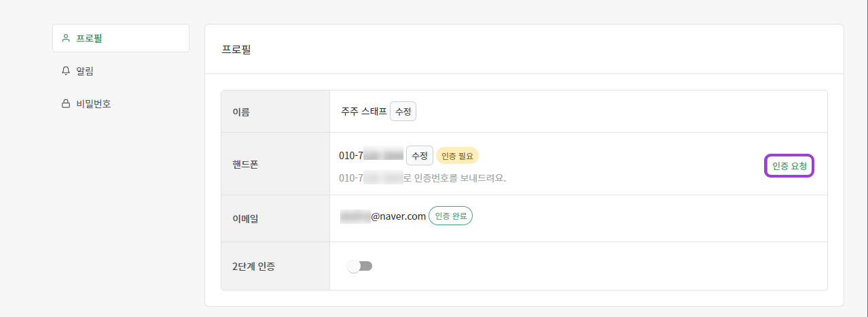Click the 프로필 panel heading
Image resolution: width=868 pixels, height=317 pixels.
(x=236, y=50)
